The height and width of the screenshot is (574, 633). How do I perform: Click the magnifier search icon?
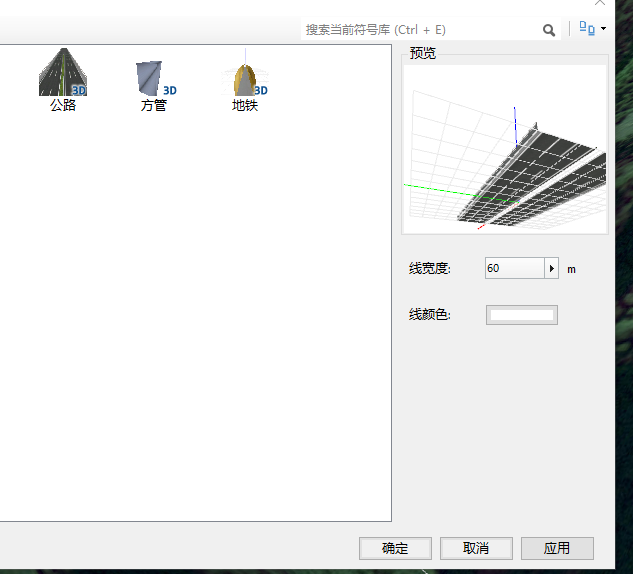click(x=549, y=30)
